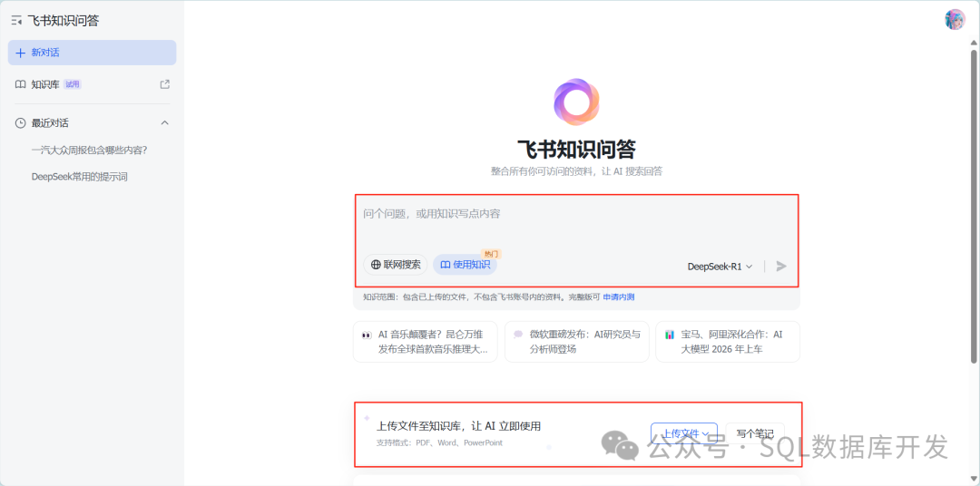Click the globe icon in 联网搜索
Viewport: 980px width, 486px height.
(376, 265)
